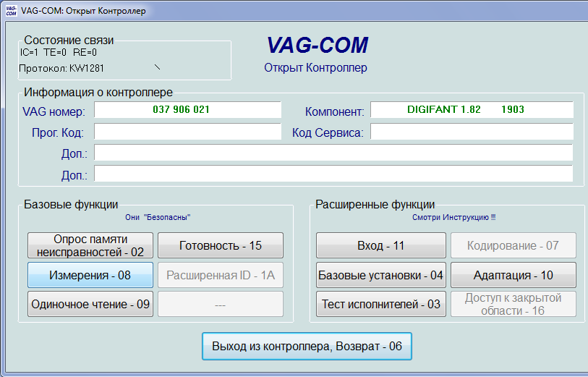Click the blank '---' button
This screenshot has height=377, width=588.
(221, 304)
